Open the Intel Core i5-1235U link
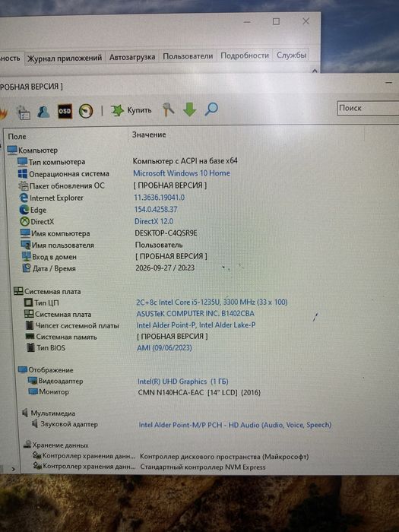The image size is (399, 532). coord(212,302)
